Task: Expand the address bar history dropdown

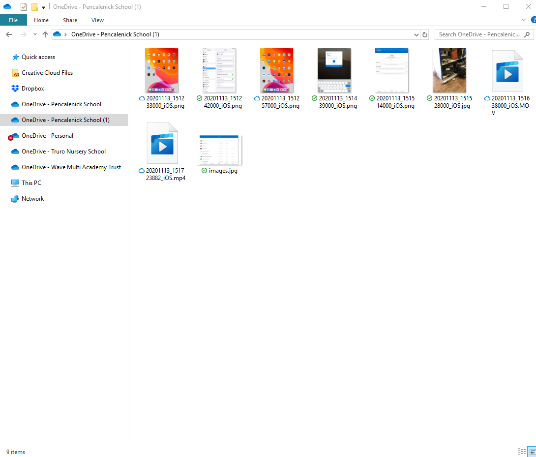Action: tap(416, 35)
